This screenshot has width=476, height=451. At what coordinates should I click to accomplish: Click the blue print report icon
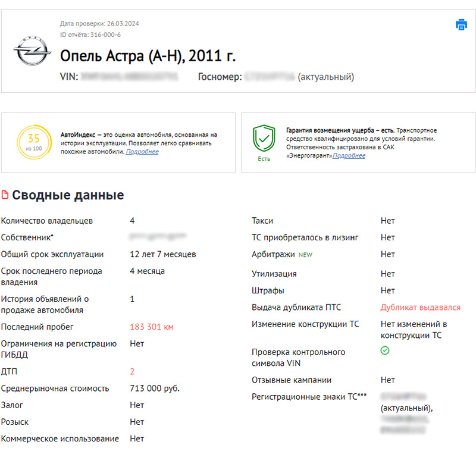click(x=461, y=24)
